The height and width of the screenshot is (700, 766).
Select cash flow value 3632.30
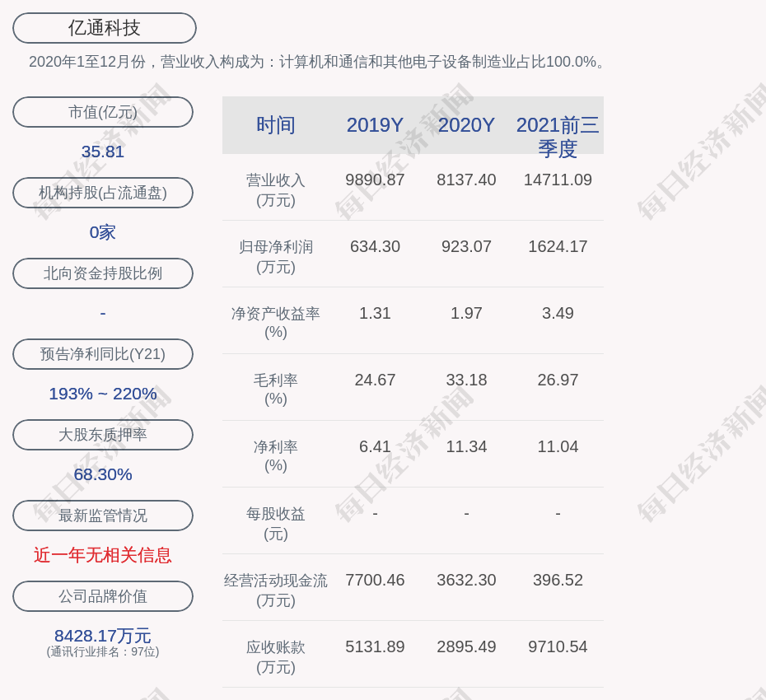(466, 580)
